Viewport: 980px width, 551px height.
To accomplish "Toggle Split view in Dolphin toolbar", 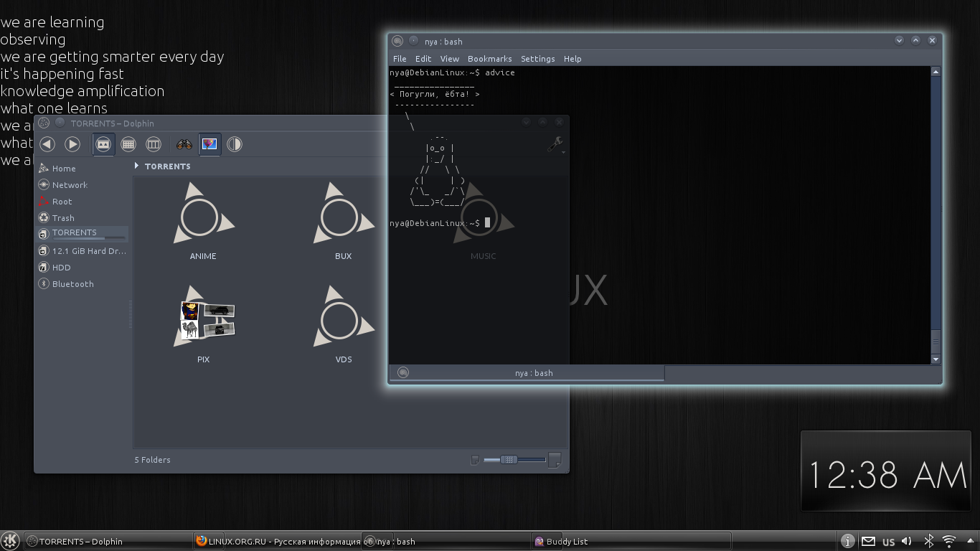I will 234,144.
